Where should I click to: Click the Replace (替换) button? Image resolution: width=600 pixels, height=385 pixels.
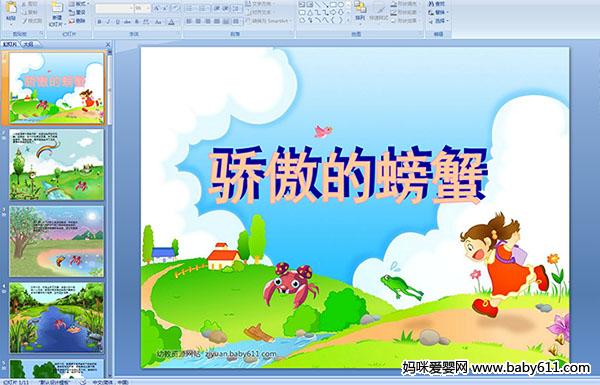(x=438, y=12)
